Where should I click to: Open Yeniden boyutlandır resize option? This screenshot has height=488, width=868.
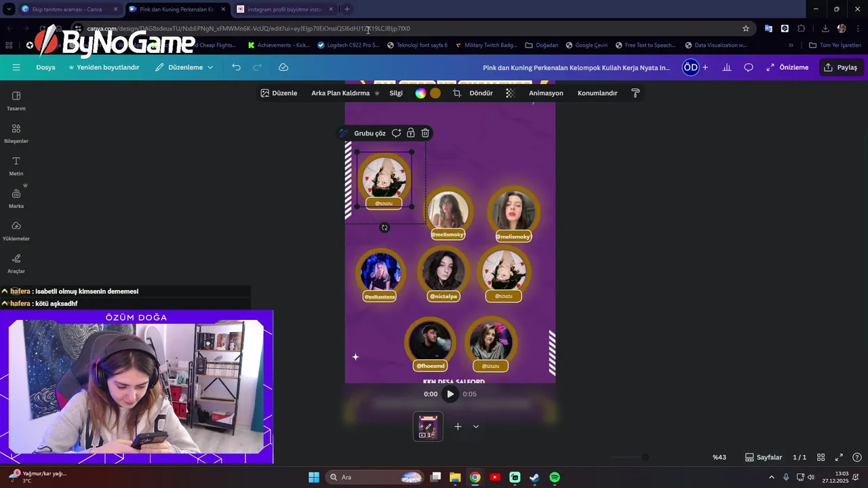tap(104, 67)
